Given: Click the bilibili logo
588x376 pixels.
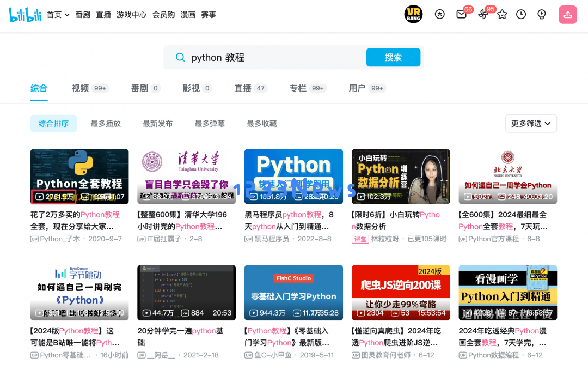Looking at the screenshot, I should pos(25,15).
